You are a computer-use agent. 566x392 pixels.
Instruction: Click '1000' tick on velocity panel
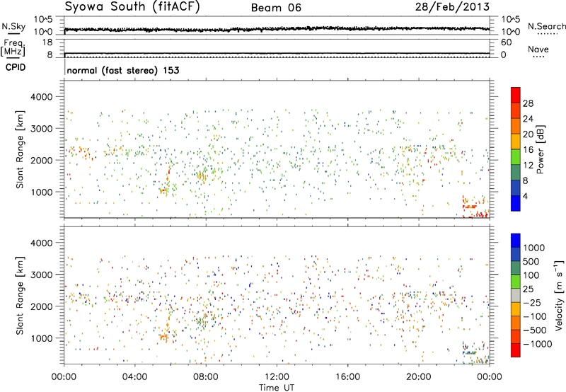pyautogui.click(x=41, y=338)
